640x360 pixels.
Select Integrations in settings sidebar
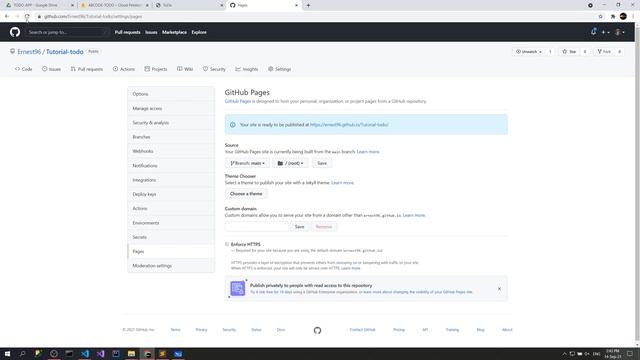tap(171, 180)
